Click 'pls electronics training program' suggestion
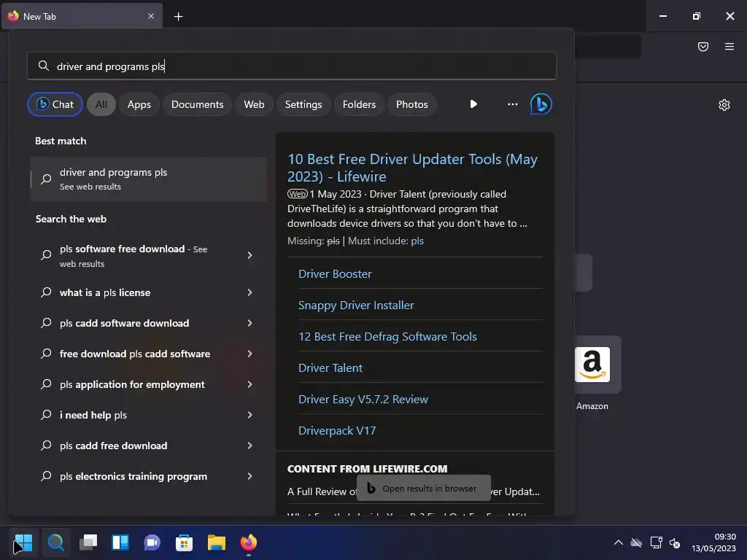The width and height of the screenshot is (747, 560). coord(133,476)
